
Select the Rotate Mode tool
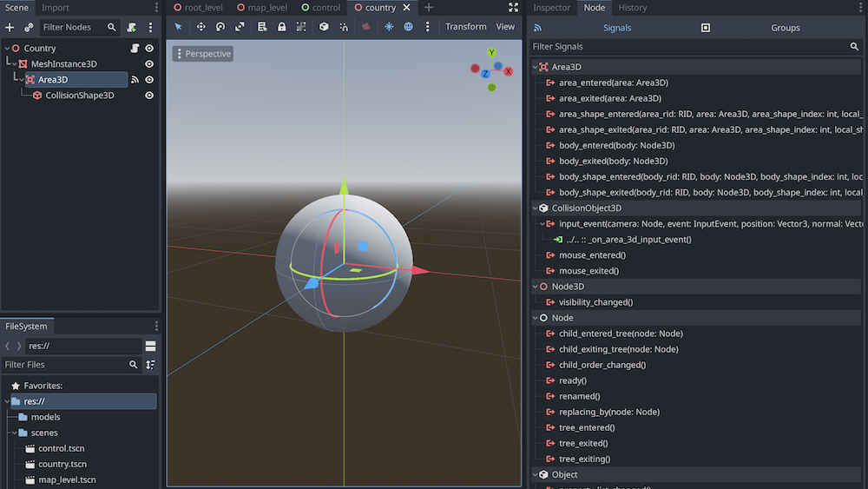[x=220, y=27]
